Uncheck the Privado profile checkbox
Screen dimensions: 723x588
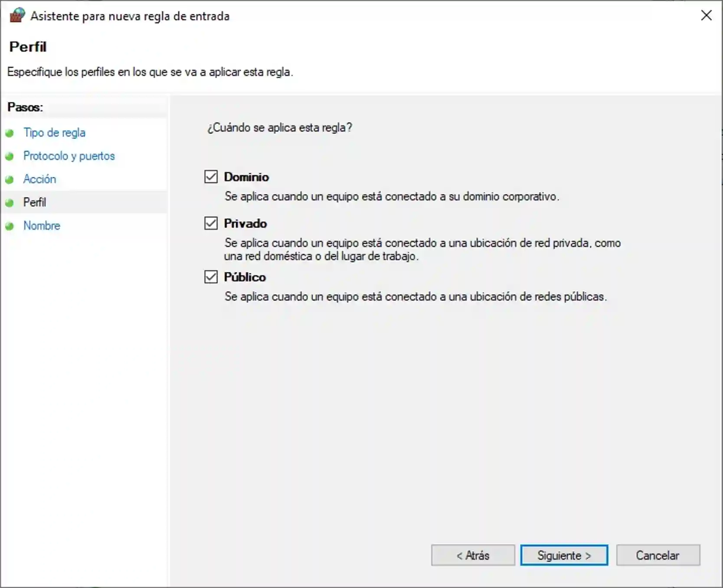pyautogui.click(x=211, y=223)
